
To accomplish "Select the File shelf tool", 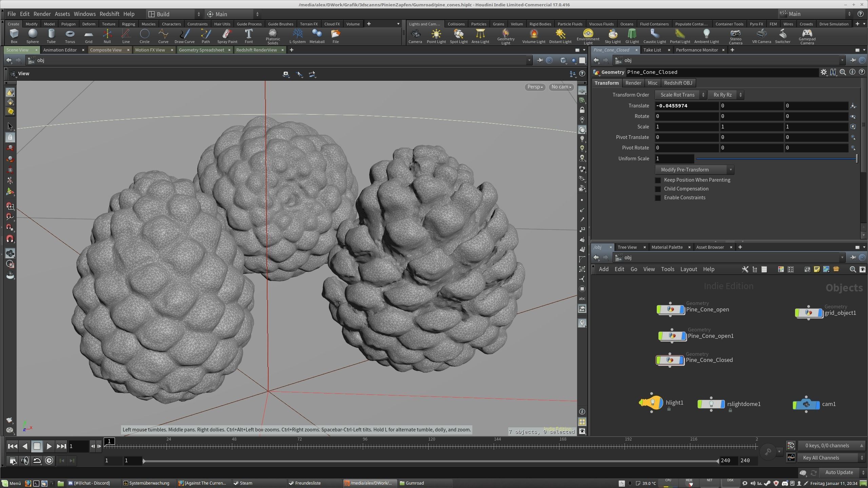I will click(x=335, y=36).
